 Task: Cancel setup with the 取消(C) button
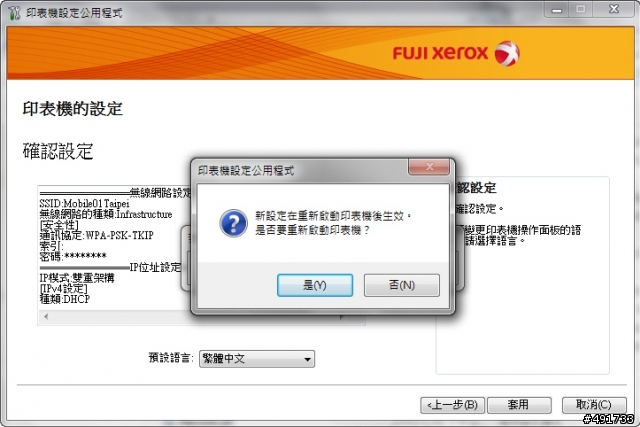pyautogui.click(x=594, y=405)
